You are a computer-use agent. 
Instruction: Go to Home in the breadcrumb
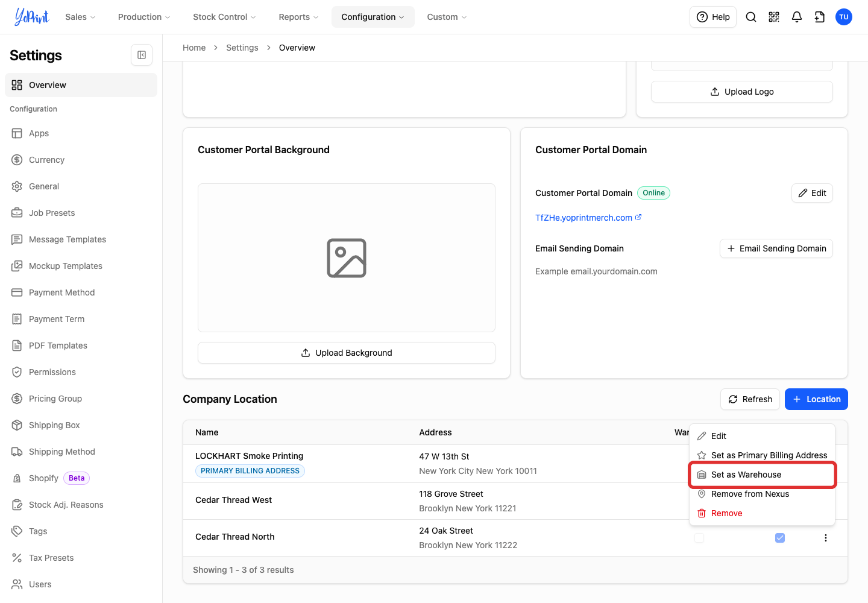point(194,48)
